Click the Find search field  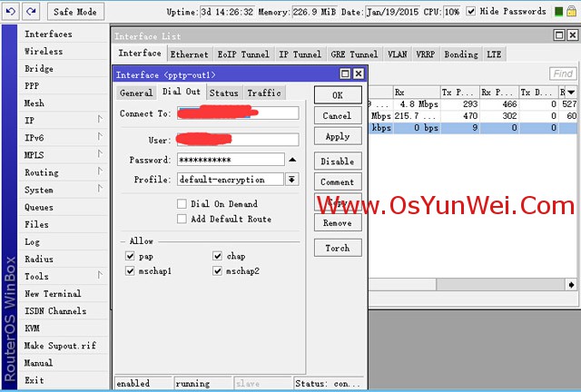pyautogui.click(x=563, y=73)
